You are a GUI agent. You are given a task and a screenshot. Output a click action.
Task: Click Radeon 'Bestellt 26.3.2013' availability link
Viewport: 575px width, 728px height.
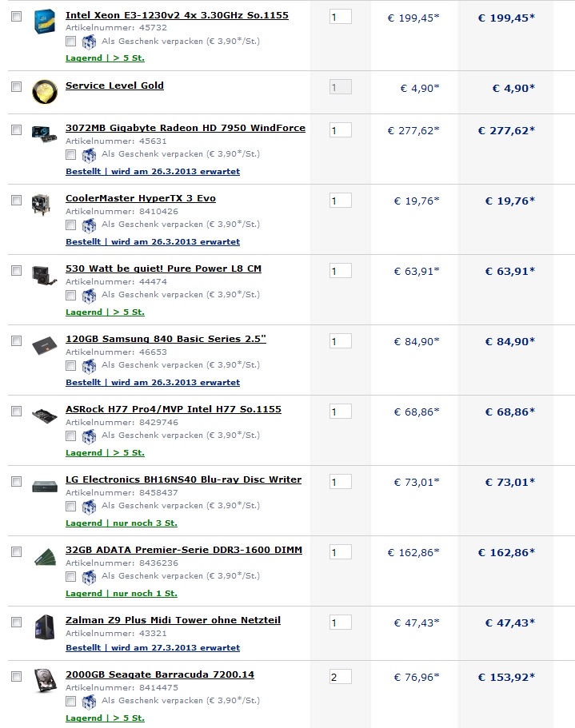pyautogui.click(x=153, y=171)
